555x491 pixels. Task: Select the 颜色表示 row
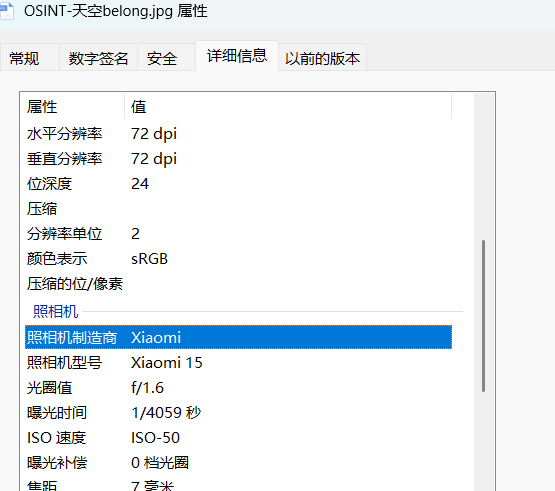(x=238, y=259)
